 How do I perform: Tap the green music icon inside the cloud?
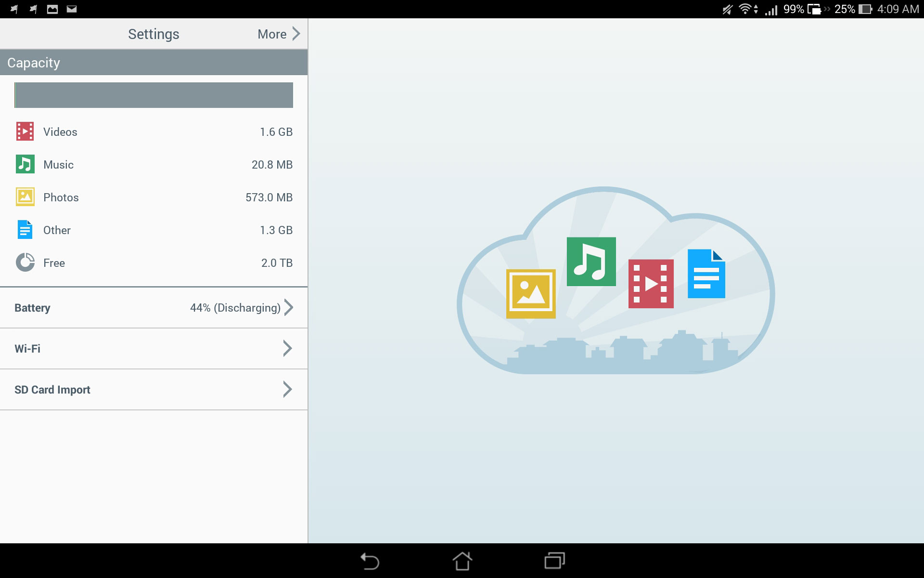pos(591,262)
